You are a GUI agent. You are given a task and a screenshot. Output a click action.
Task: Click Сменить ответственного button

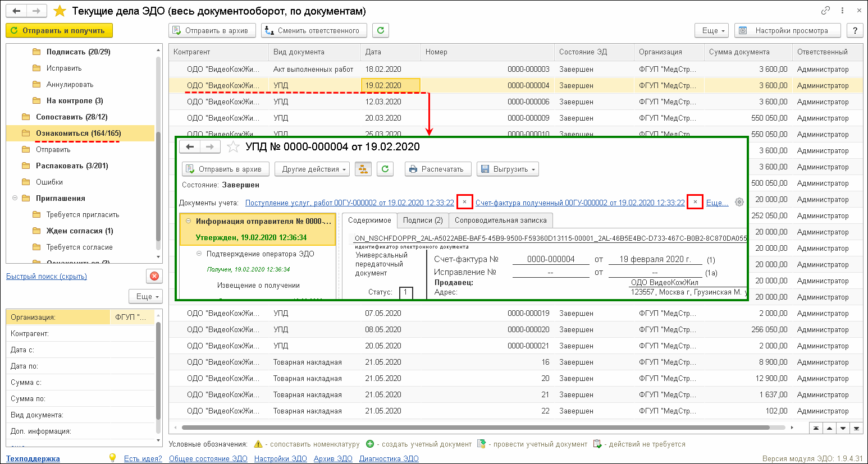click(x=314, y=30)
